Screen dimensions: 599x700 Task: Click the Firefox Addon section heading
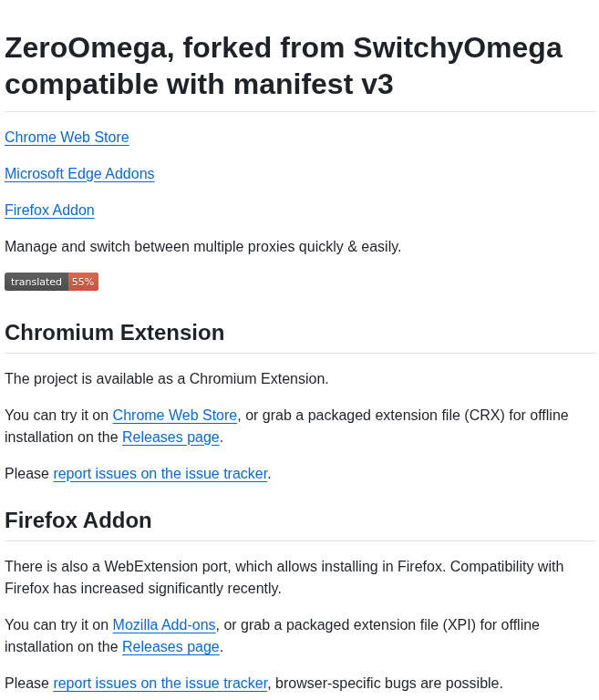[x=78, y=520]
